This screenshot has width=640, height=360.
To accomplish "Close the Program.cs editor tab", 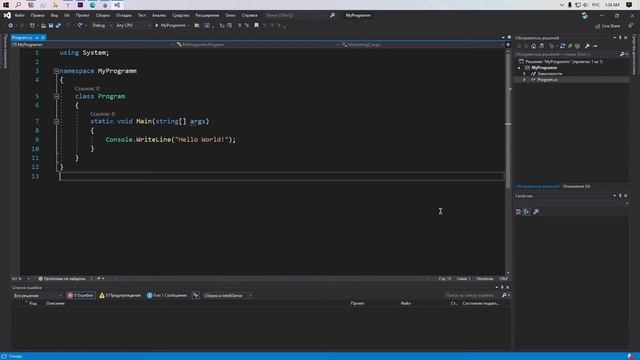I will point(43,38).
